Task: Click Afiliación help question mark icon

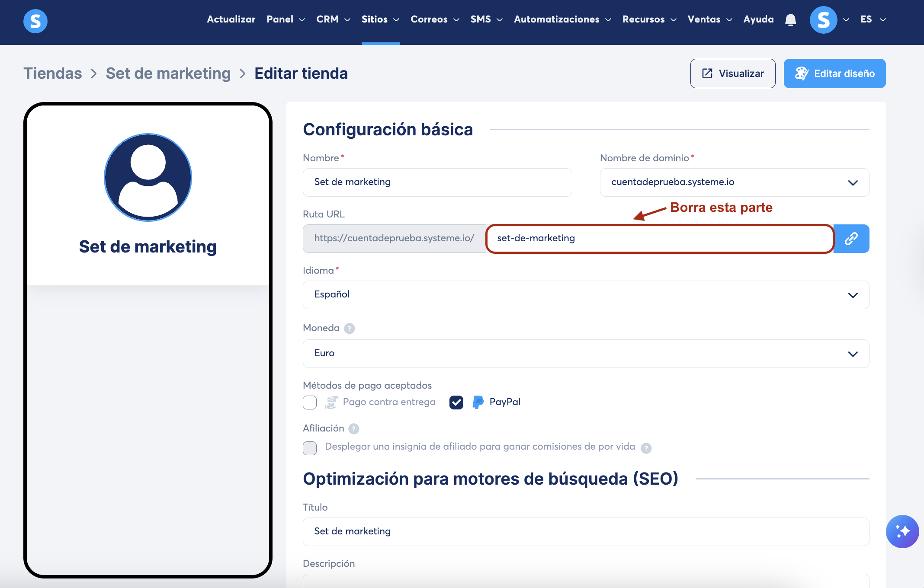Action: click(354, 429)
